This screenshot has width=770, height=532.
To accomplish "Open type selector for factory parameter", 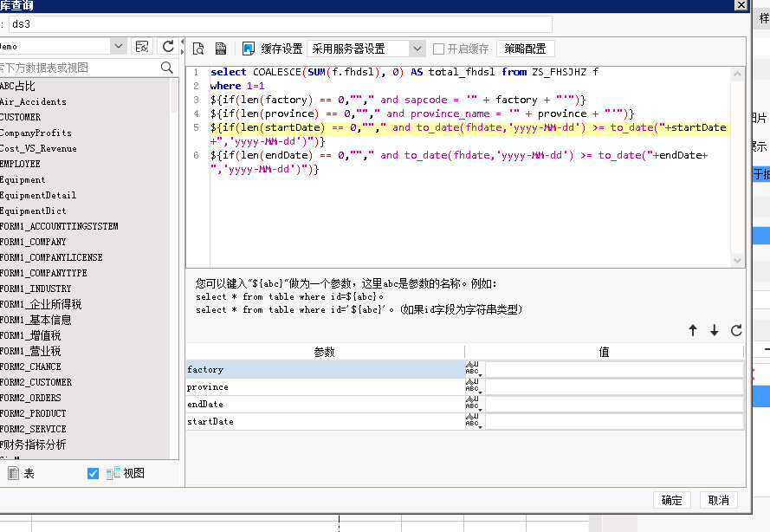I will (474, 369).
